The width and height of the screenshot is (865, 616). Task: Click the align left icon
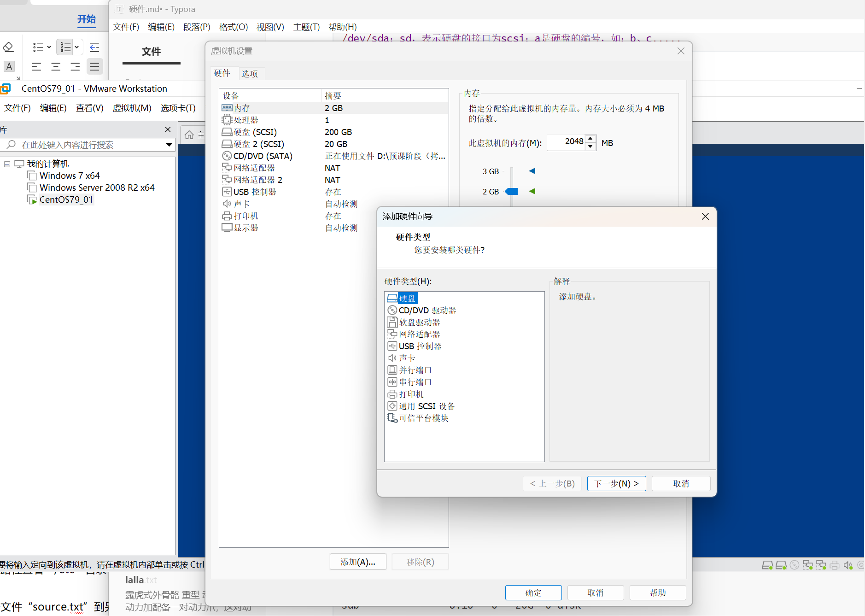(x=36, y=67)
